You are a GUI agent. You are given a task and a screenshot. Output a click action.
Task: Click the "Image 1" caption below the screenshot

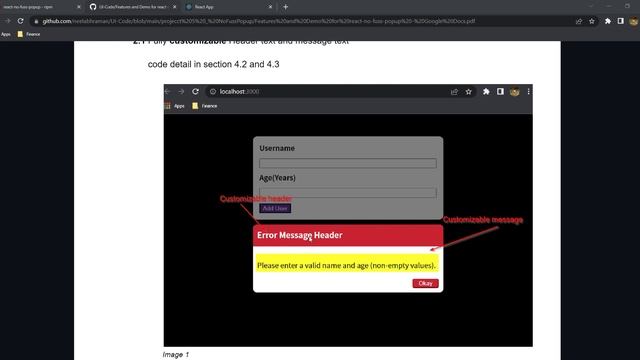point(176,355)
